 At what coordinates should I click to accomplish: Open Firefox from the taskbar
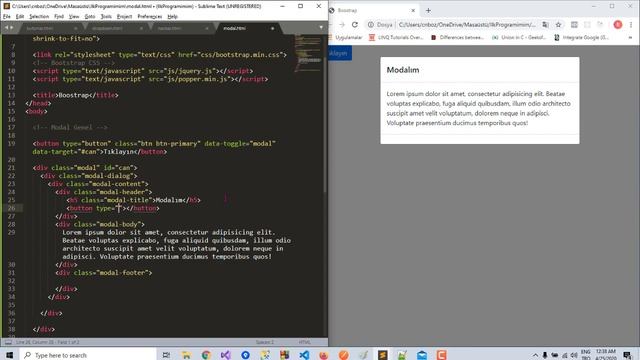click(x=324, y=355)
